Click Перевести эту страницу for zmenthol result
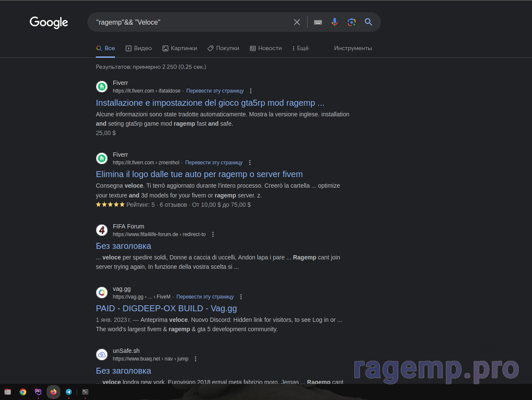Screen dimensions: 532x400 pyautogui.click(x=214, y=163)
